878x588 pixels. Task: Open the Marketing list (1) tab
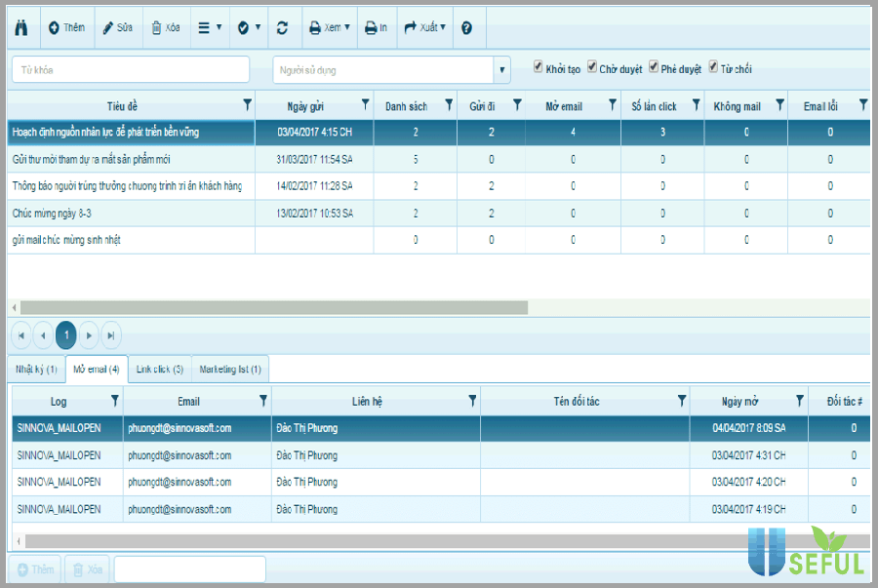[230, 370]
